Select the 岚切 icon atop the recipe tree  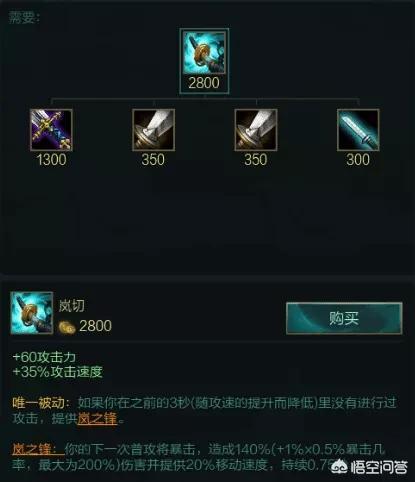coord(204,54)
